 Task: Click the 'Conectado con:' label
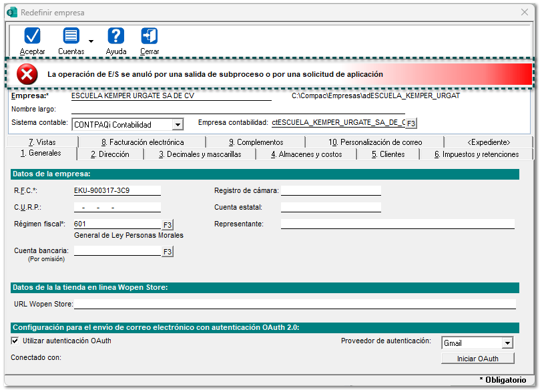tap(36, 357)
